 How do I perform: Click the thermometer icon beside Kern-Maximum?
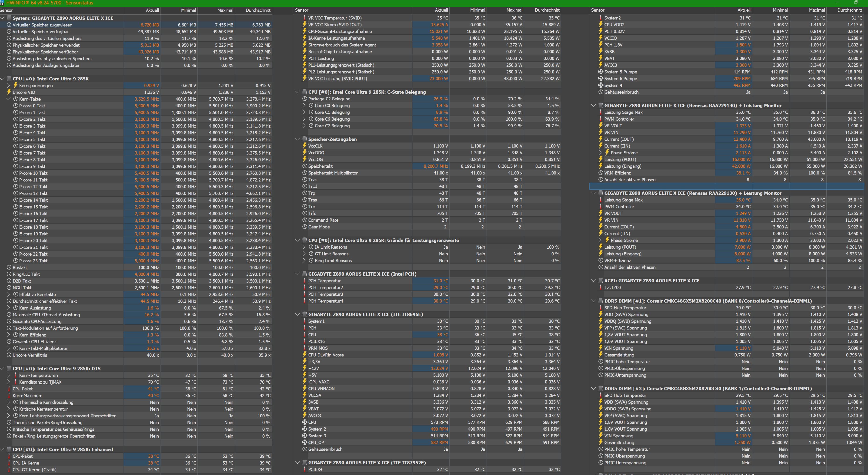(9, 396)
